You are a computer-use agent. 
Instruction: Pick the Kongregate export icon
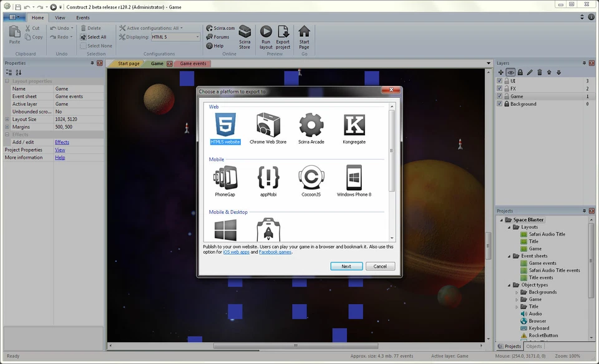[x=354, y=125]
